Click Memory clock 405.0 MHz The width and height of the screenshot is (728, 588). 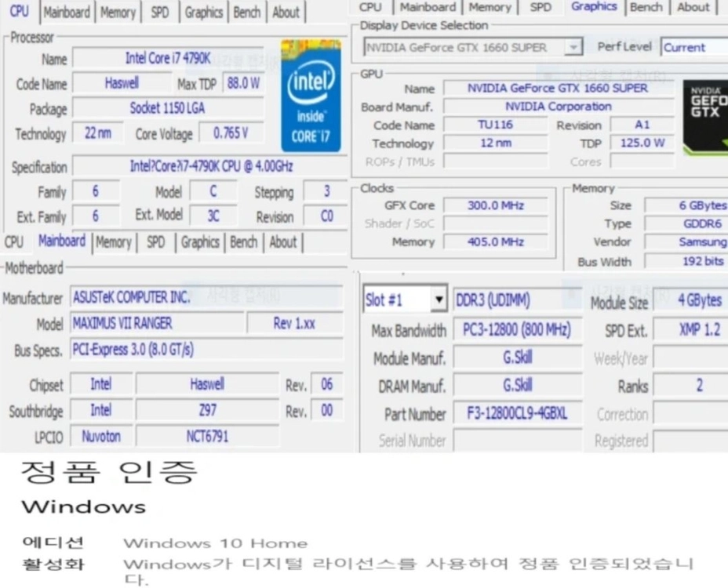pyautogui.click(x=495, y=242)
